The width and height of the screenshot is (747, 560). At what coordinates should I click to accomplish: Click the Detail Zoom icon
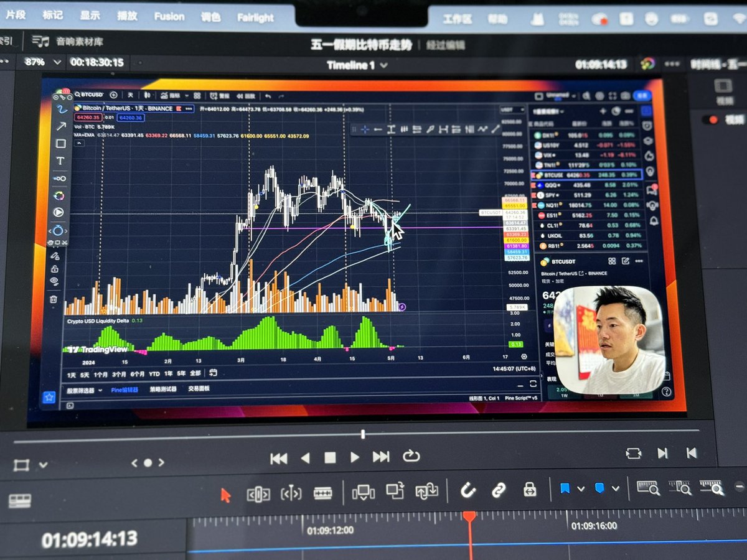pyautogui.click(x=679, y=487)
